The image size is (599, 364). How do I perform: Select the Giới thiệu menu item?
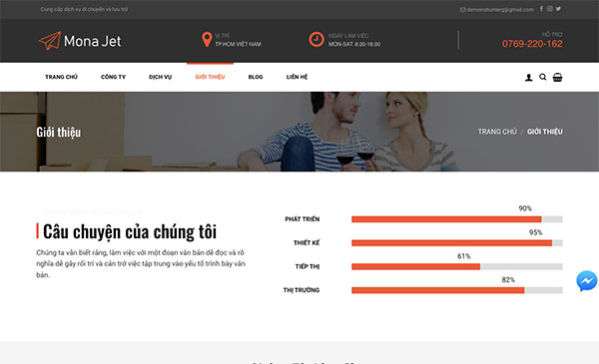click(210, 77)
